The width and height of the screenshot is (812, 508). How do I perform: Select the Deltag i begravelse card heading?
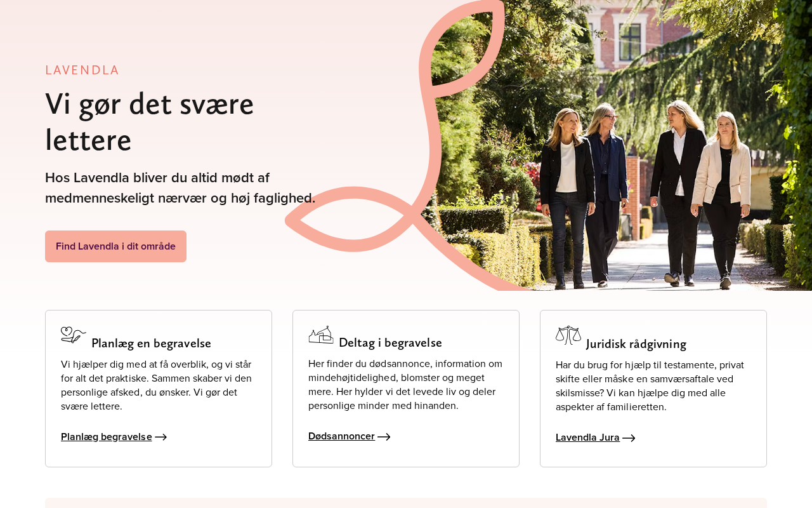390,343
